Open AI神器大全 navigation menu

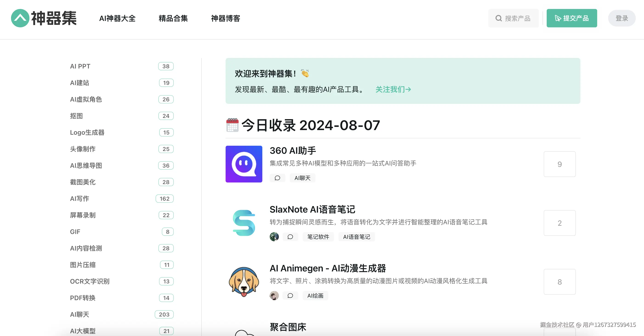(x=117, y=18)
